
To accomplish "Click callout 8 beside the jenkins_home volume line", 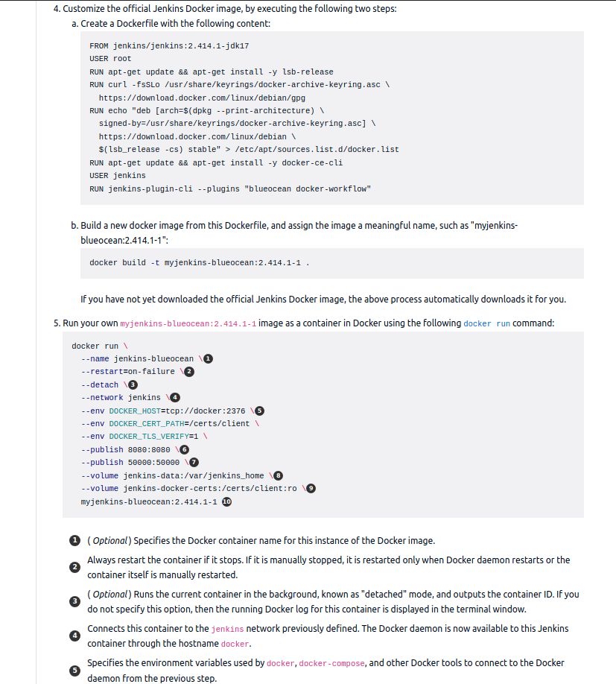I will 279,475.
